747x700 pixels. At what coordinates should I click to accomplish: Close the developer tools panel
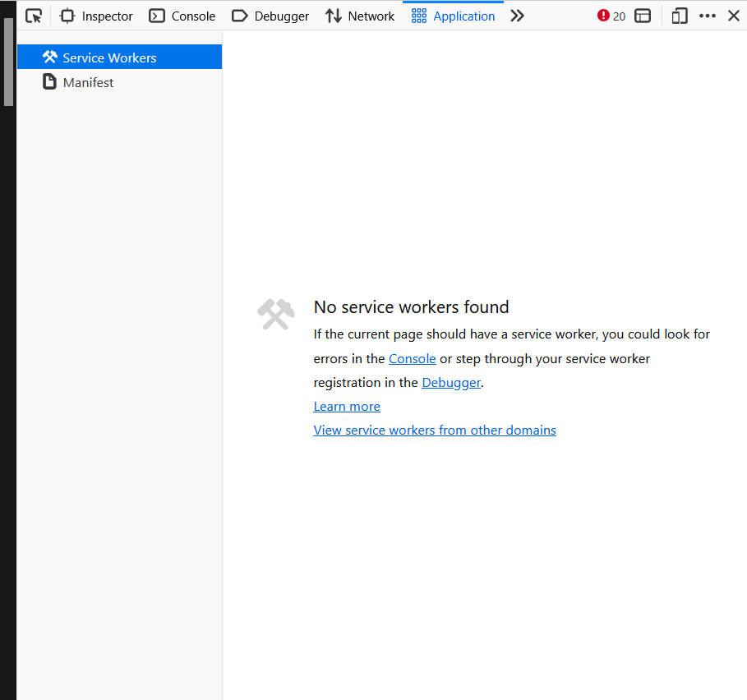tap(734, 16)
